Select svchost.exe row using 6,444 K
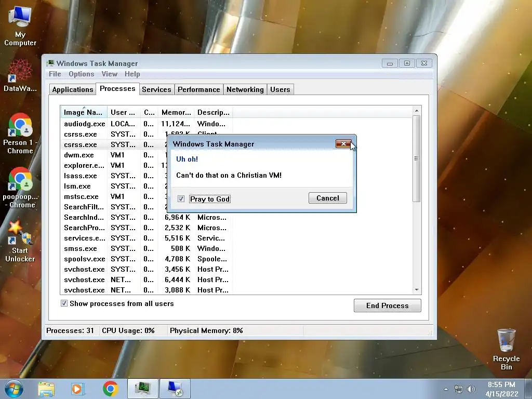 pyautogui.click(x=146, y=280)
